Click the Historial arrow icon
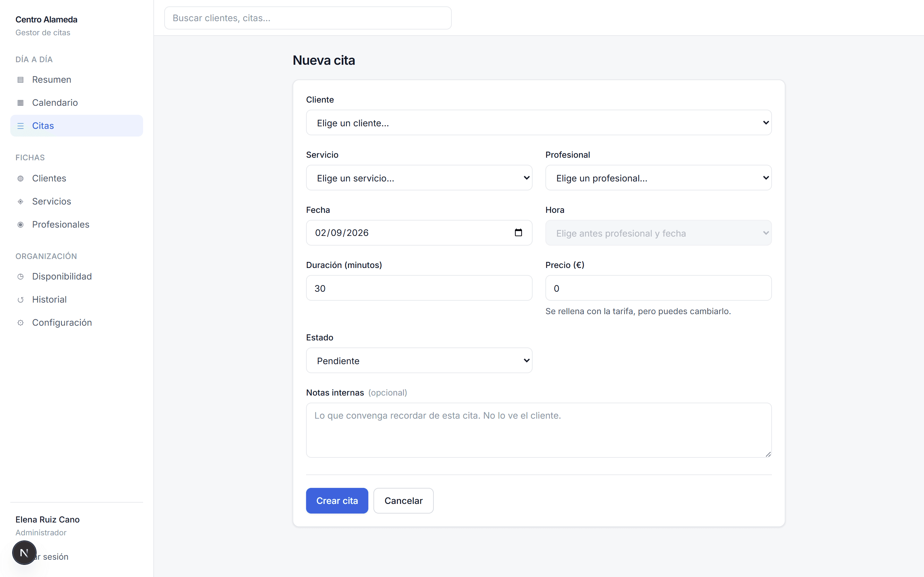Image resolution: width=924 pixels, height=577 pixels. click(x=21, y=300)
